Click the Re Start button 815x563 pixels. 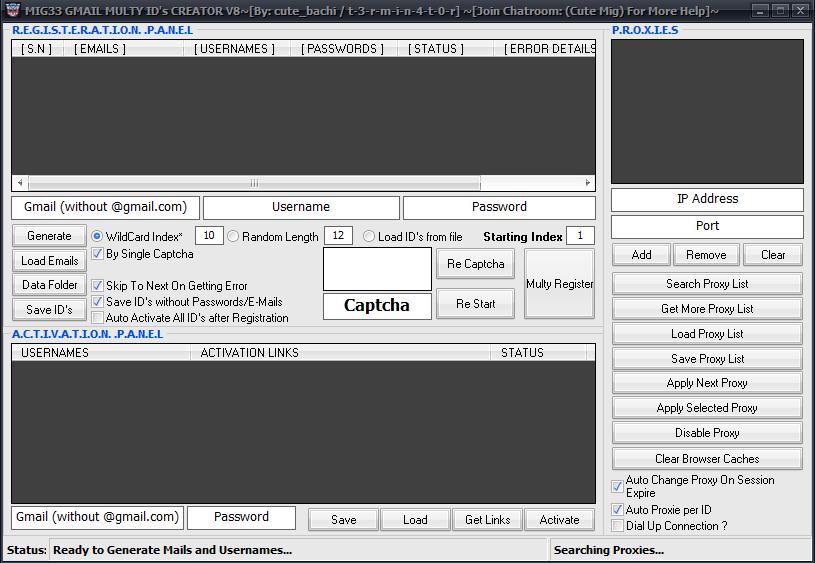[476, 304]
